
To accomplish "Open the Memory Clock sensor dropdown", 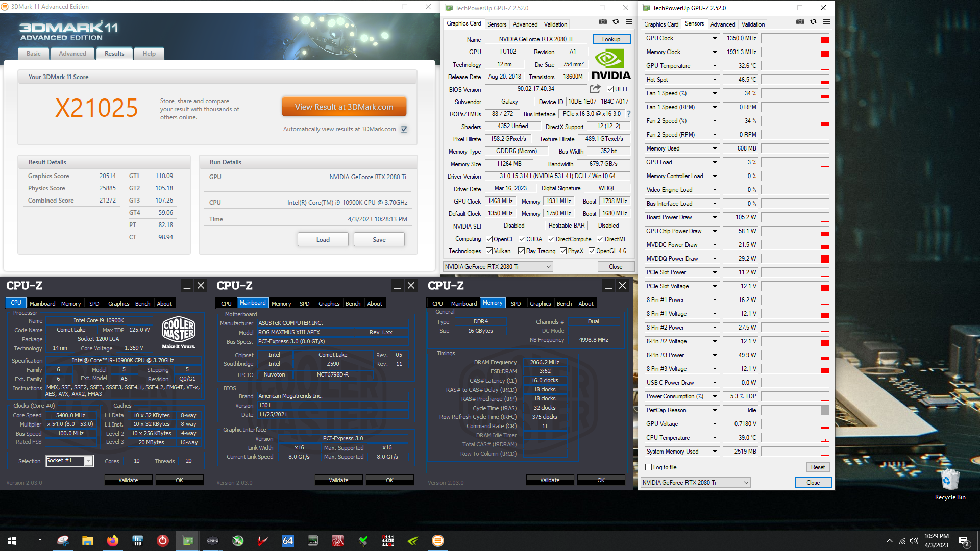I will pos(715,52).
